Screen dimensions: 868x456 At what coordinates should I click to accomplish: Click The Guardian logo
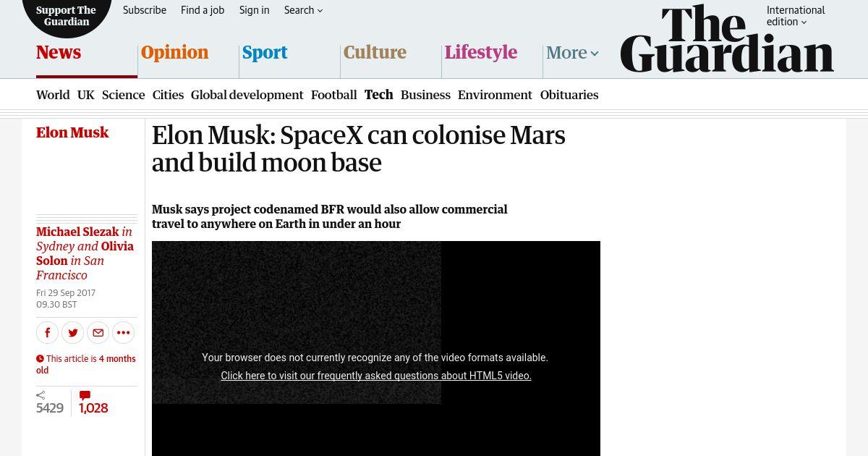tap(727, 39)
